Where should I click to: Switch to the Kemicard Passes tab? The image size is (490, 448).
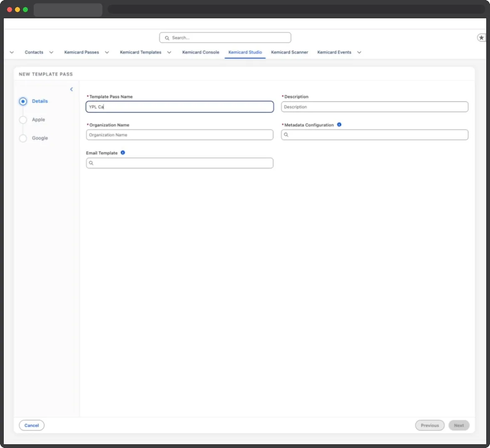click(x=82, y=52)
